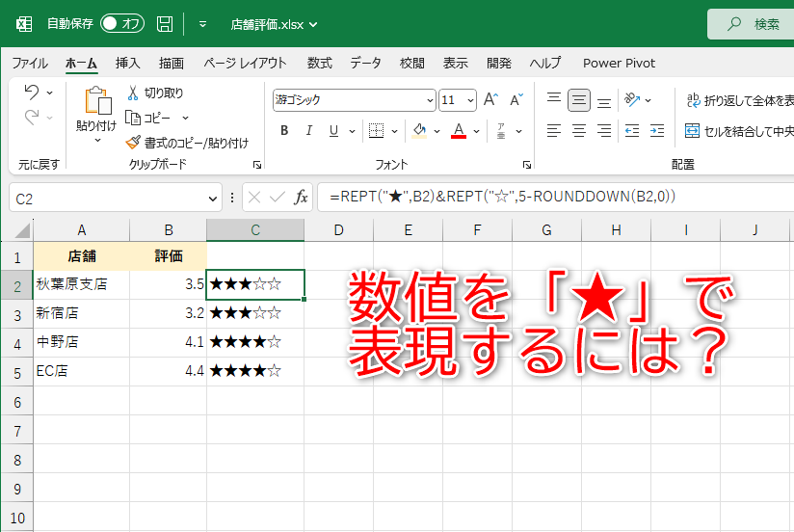Click 切り取り cut button

point(155,93)
